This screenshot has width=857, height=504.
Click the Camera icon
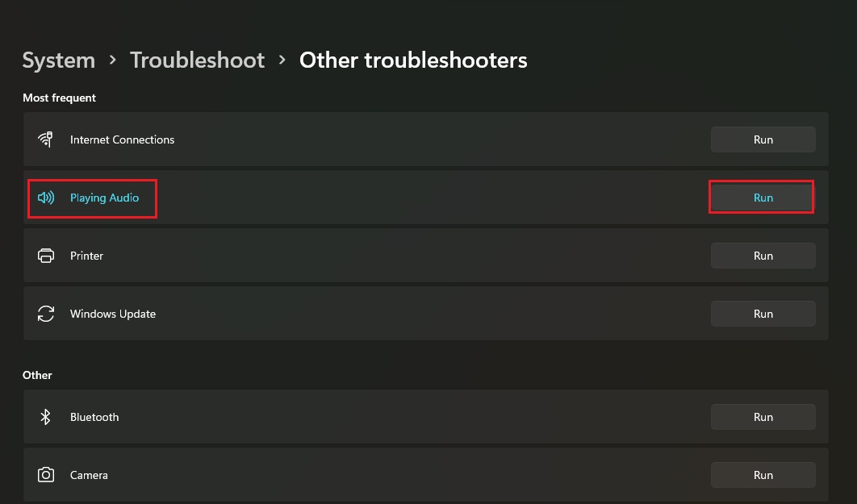point(45,474)
